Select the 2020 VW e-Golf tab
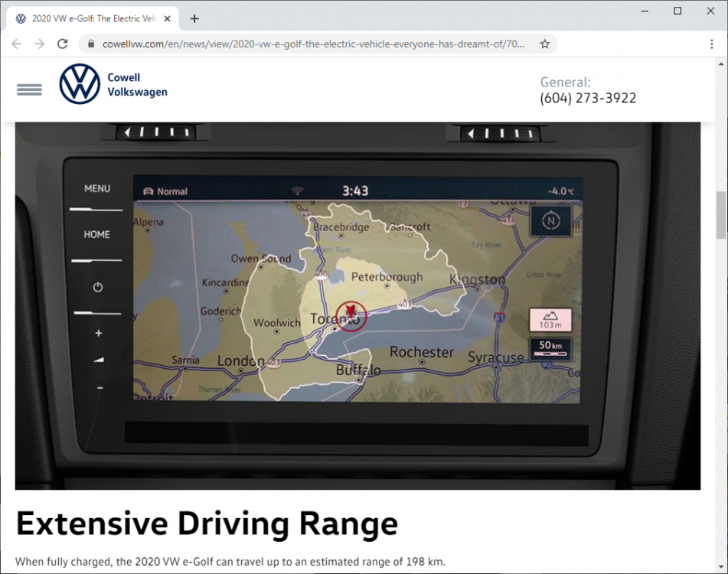This screenshot has height=574, width=728. pyautogui.click(x=93, y=18)
